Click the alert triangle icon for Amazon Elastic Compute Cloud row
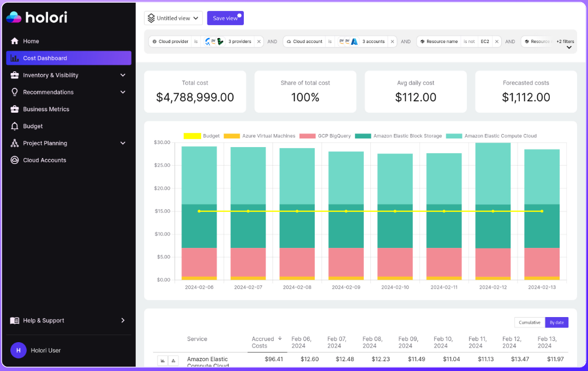The image size is (588, 371). [x=173, y=361]
